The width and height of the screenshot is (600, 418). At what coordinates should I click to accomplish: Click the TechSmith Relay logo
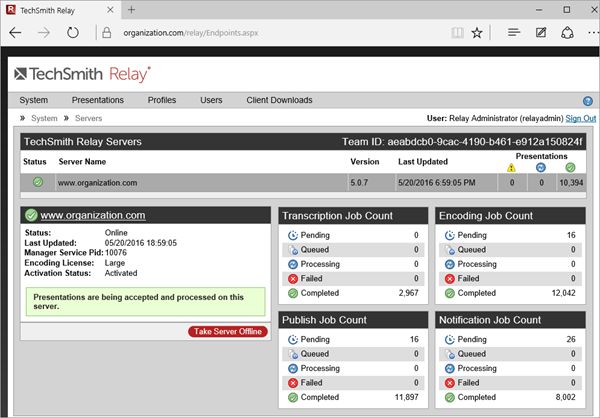[83, 74]
